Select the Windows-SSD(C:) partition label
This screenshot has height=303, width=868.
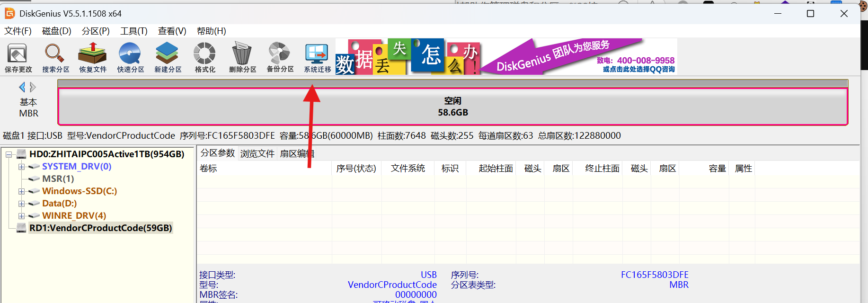[80, 191]
